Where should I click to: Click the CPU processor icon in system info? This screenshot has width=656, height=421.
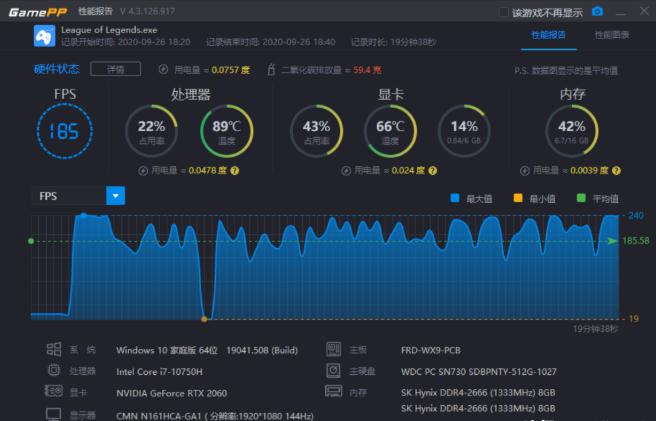(x=53, y=370)
